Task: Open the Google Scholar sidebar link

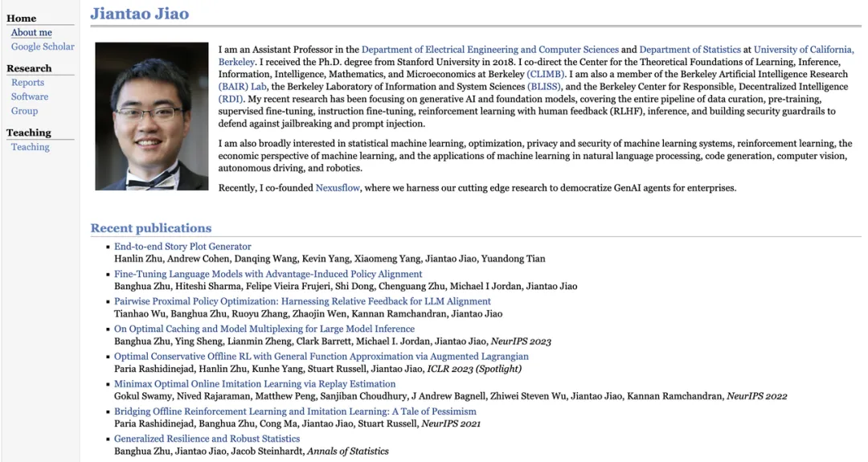Action: (x=43, y=47)
